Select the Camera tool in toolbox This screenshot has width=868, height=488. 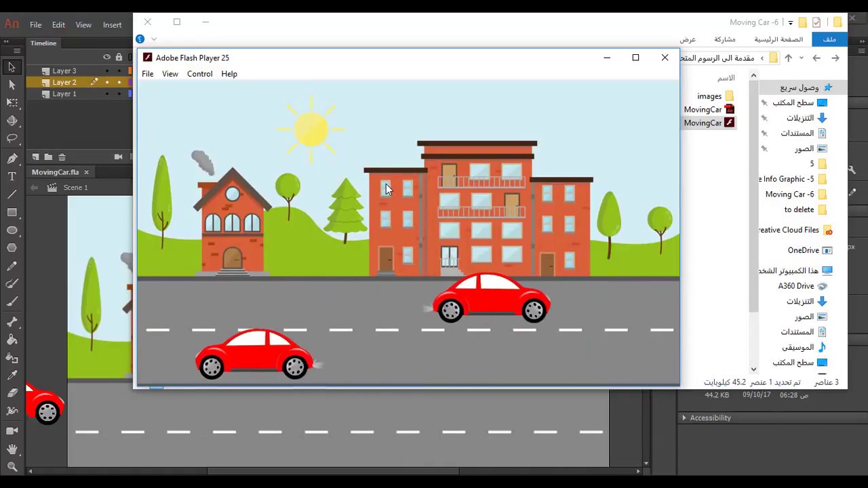pyautogui.click(x=12, y=431)
